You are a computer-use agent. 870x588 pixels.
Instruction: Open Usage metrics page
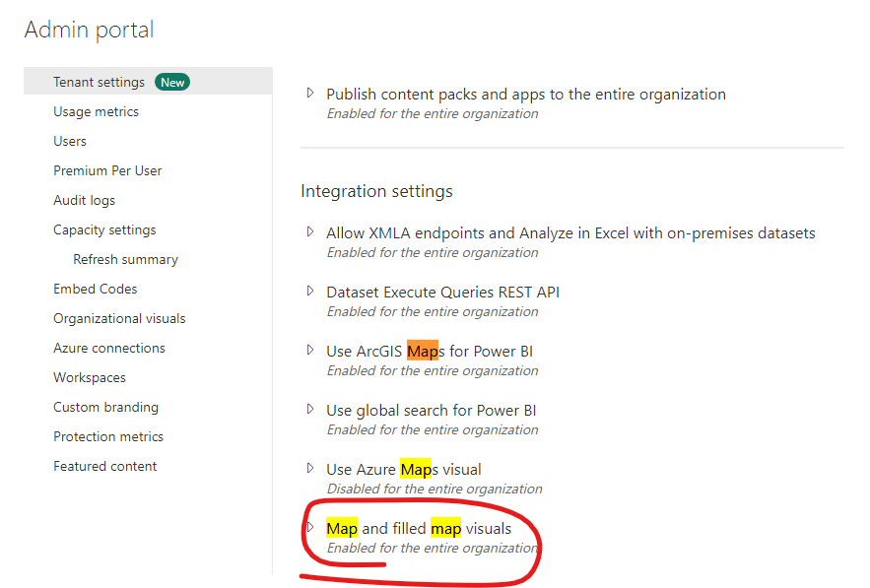(x=96, y=111)
